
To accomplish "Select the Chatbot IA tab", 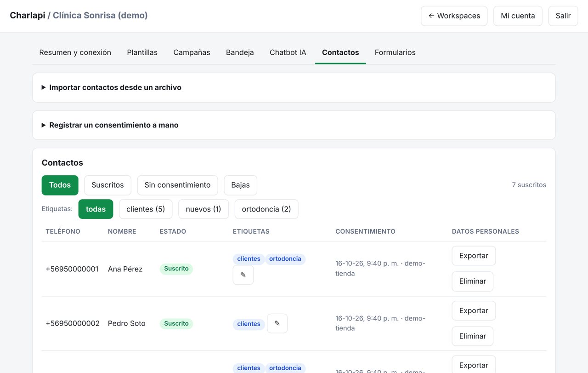I will (x=288, y=52).
